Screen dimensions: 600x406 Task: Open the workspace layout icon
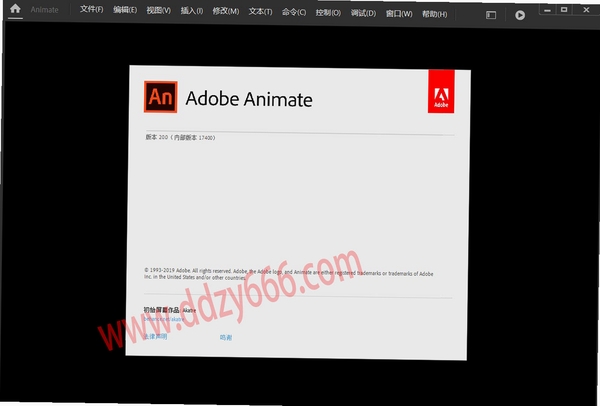(491, 15)
